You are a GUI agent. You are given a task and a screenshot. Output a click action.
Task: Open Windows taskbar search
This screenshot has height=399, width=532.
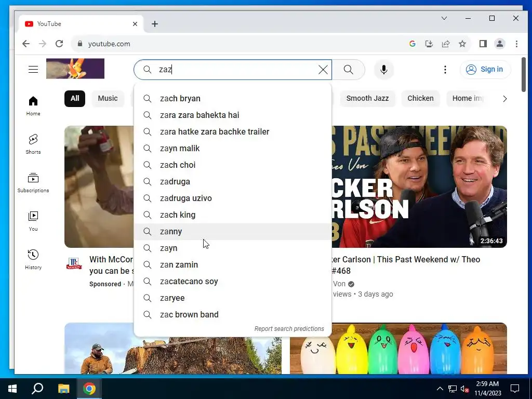click(x=37, y=389)
